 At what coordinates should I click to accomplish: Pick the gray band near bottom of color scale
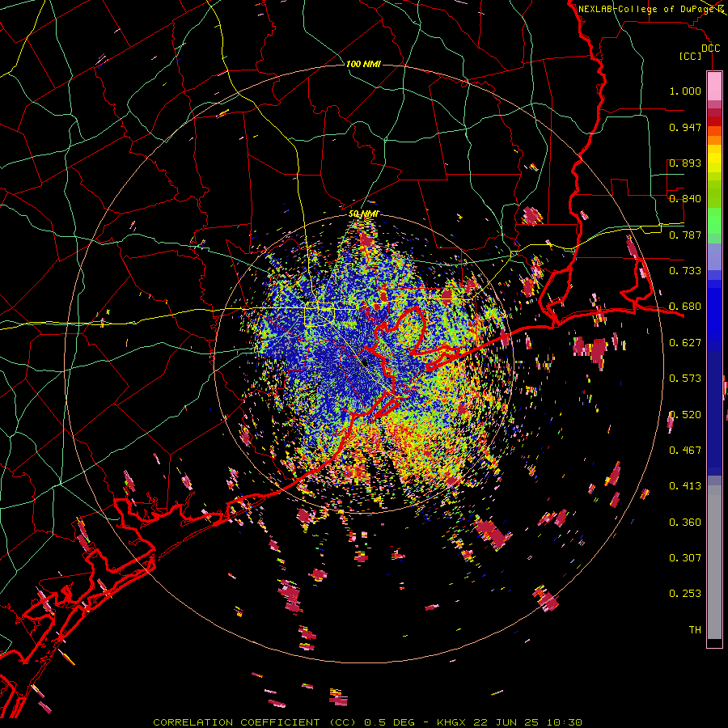(714, 562)
